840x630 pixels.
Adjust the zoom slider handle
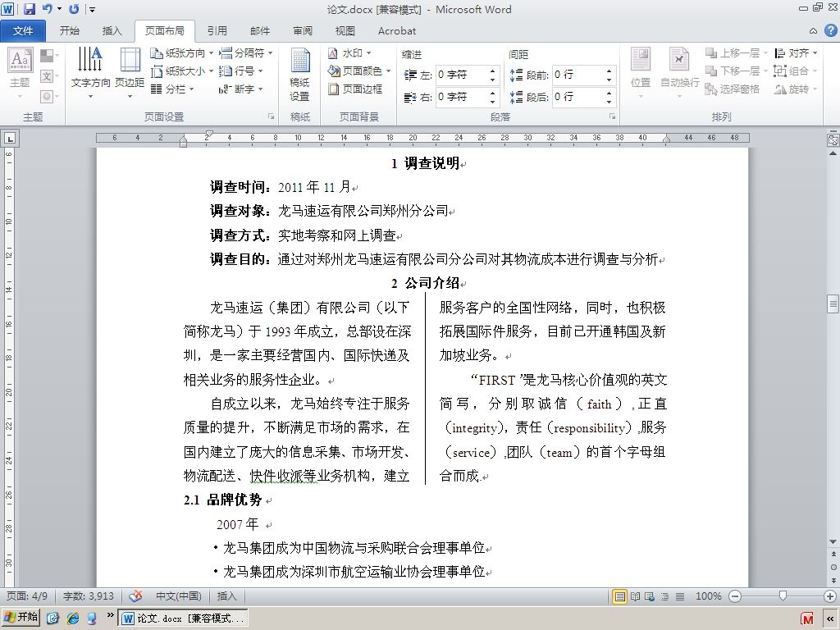point(783,596)
